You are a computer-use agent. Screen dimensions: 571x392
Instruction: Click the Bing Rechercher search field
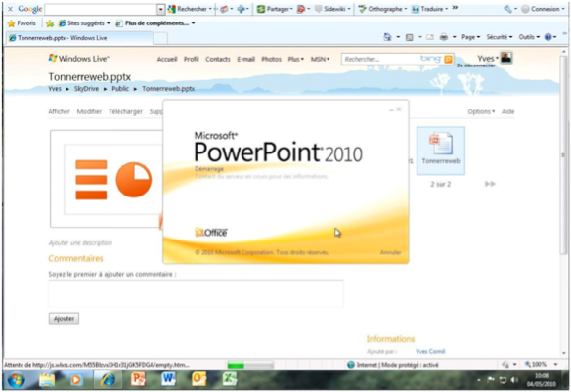tap(381, 59)
